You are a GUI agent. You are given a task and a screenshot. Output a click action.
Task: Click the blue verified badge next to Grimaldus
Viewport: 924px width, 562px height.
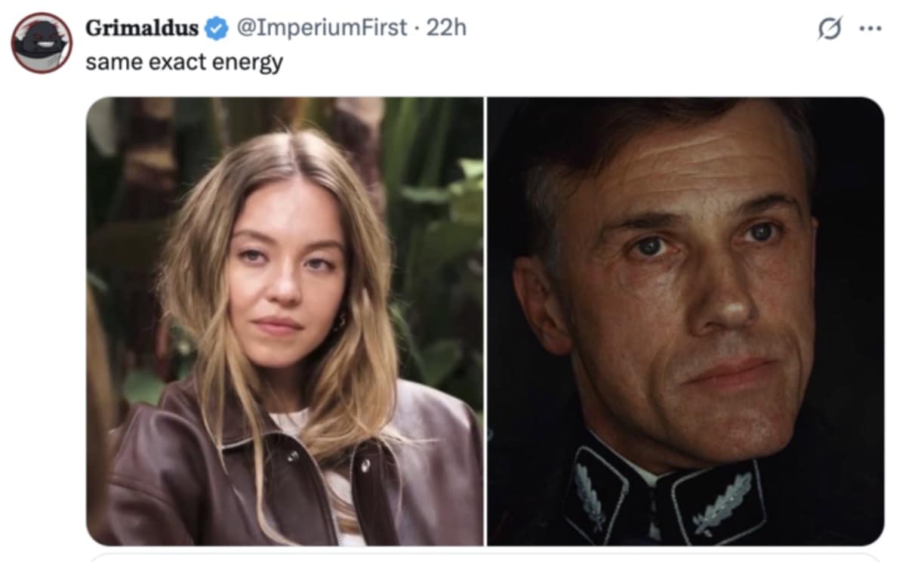pos(218,29)
